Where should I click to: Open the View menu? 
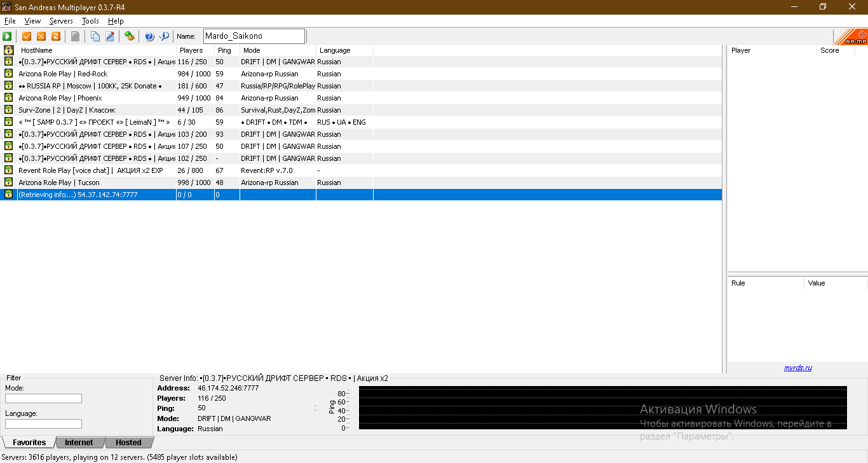tap(32, 21)
